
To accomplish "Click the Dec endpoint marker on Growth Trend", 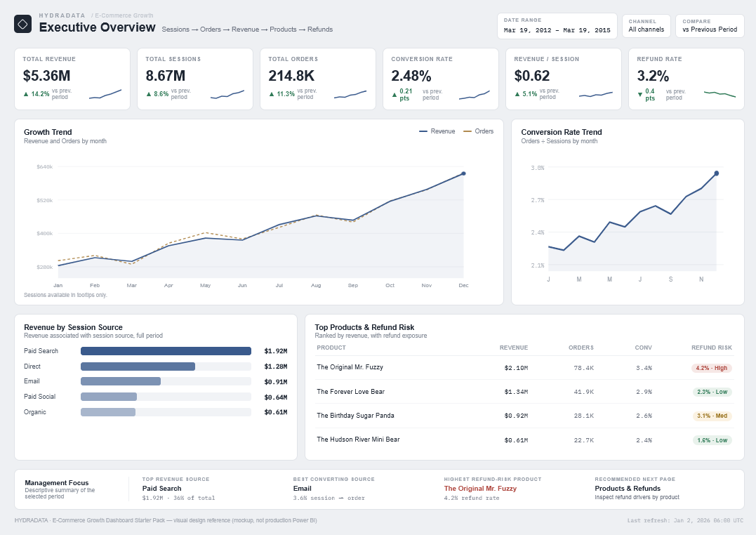I will tap(463, 173).
